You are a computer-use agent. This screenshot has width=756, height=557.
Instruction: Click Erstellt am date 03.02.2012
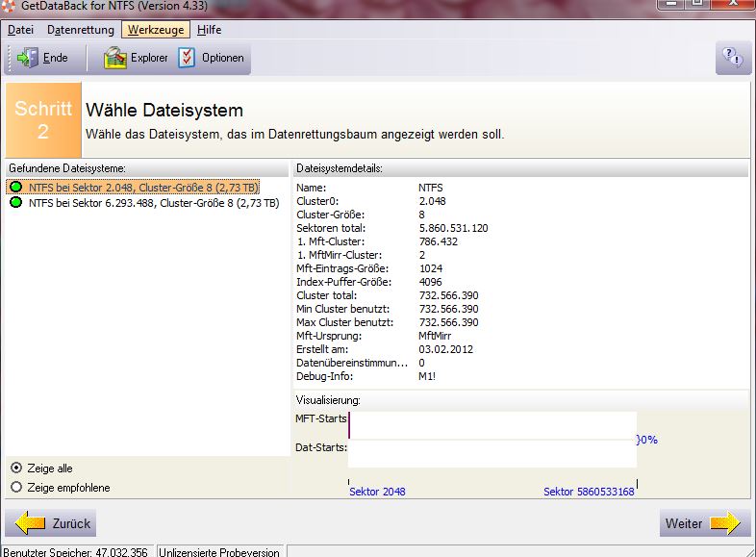[x=445, y=349]
